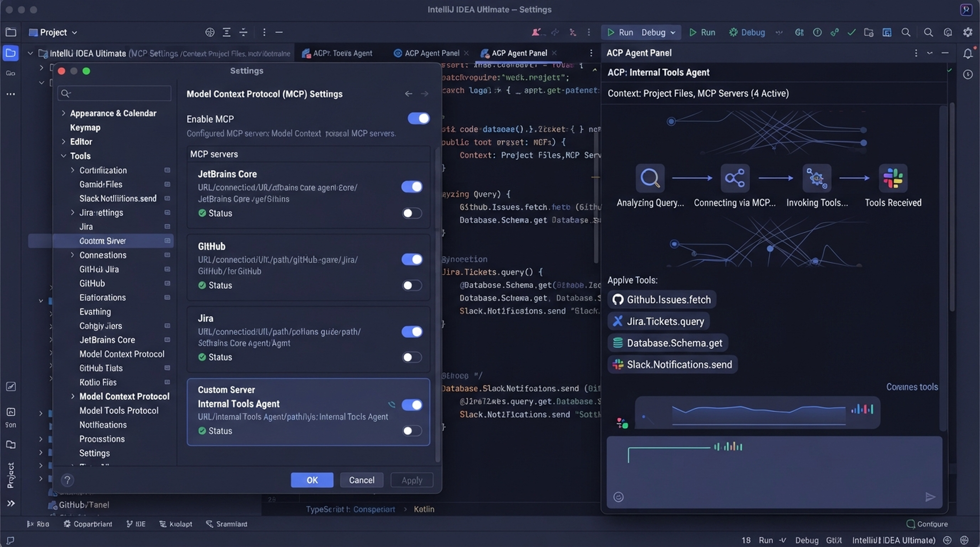Disable the JetBrains Core server toggle

coord(412,187)
